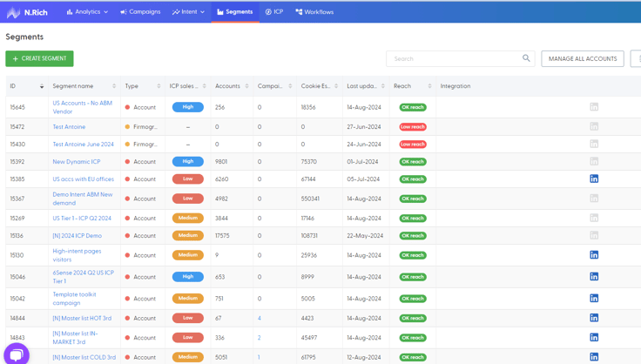Screen dimensions: 641x364
Task: Switch to the Workflows tab
Action: (x=314, y=12)
